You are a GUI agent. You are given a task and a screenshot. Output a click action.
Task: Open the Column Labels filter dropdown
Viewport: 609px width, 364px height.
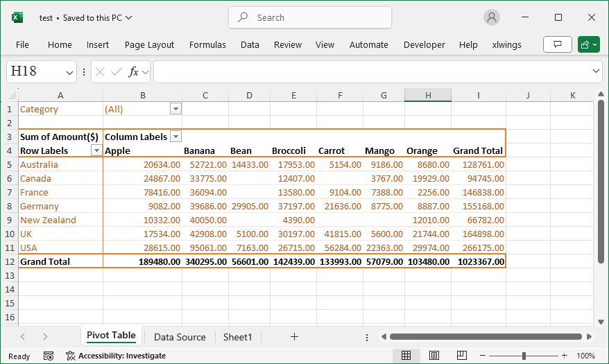[175, 137]
